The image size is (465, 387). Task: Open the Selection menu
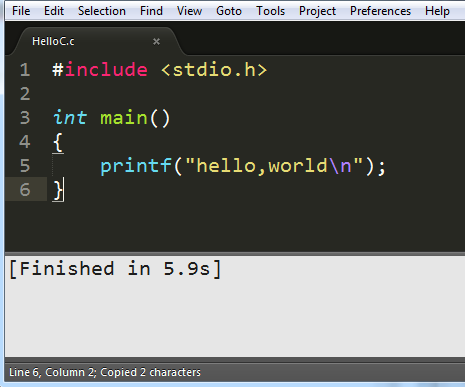point(102,11)
